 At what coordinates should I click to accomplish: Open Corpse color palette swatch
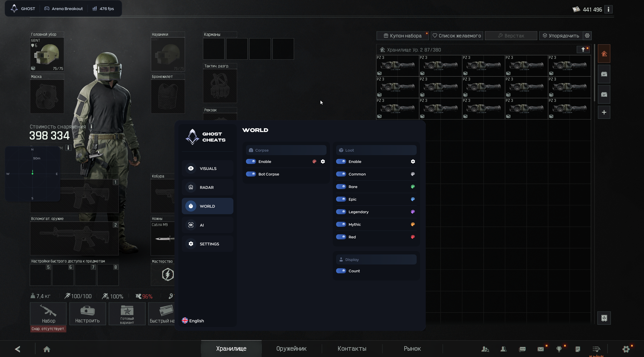click(314, 161)
